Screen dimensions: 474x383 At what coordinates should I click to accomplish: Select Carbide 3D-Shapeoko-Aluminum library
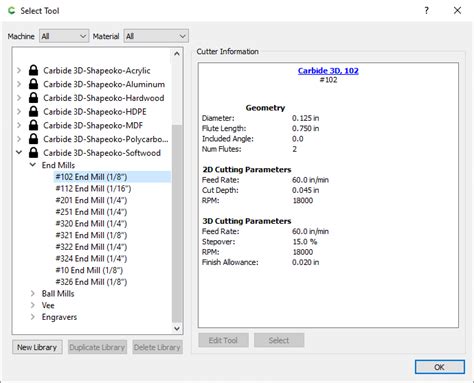point(104,84)
